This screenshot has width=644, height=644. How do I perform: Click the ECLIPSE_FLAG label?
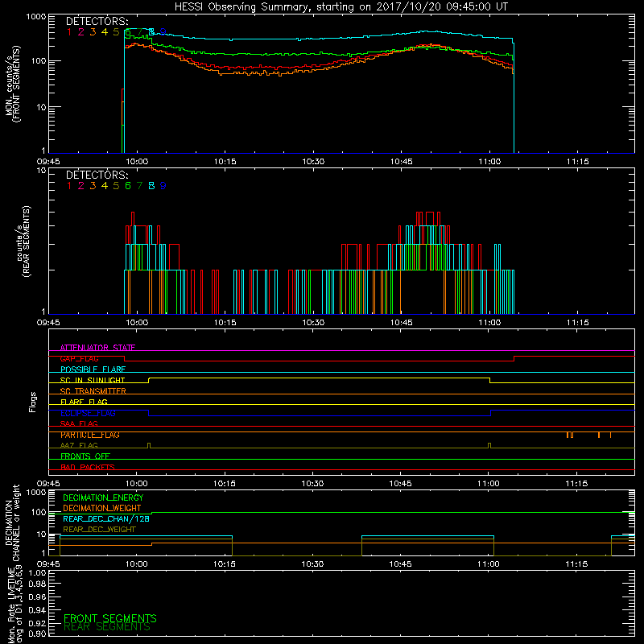(88, 413)
